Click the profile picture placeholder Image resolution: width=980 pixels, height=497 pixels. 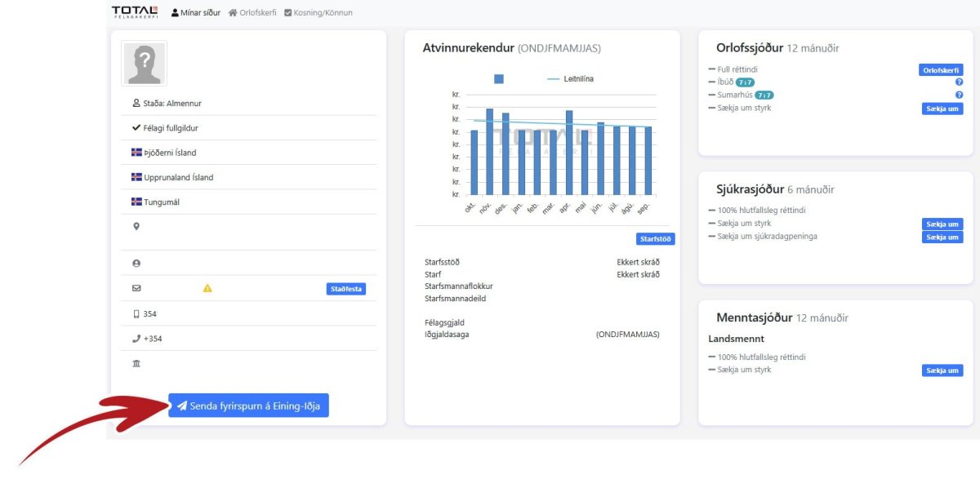pos(145,64)
